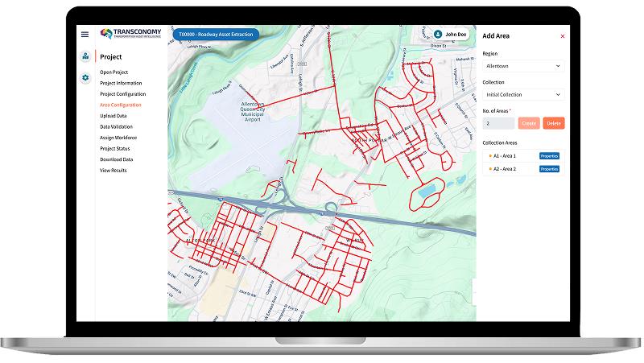The image size is (644, 363).
Task: Open Properties for A1 - Area 1
Action: coord(549,156)
